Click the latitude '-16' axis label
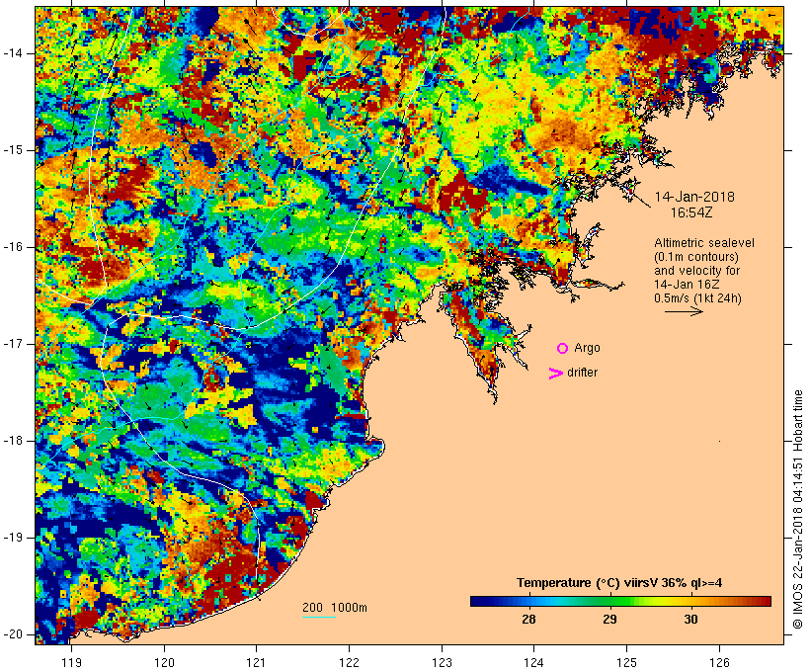The image size is (810, 672). point(13,247)
